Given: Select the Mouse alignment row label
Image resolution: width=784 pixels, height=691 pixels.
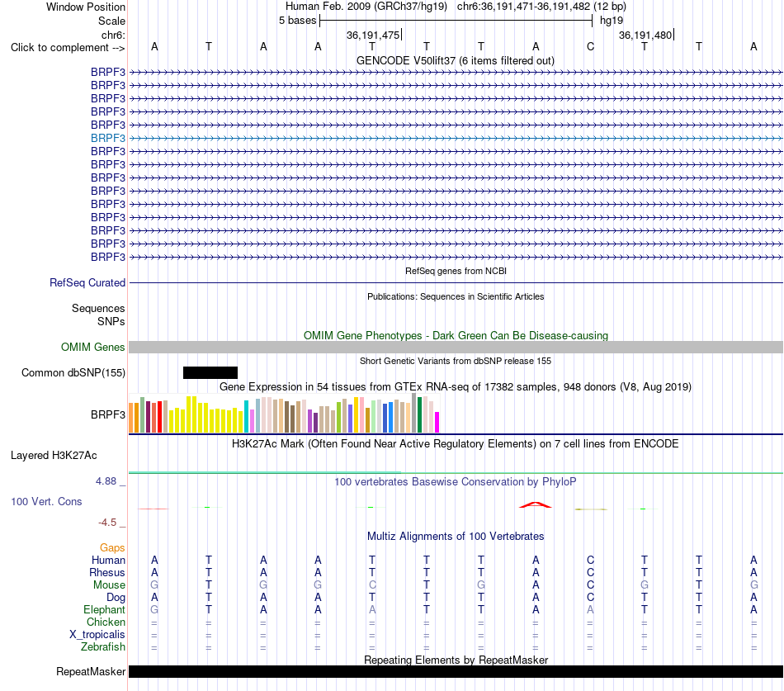Looking at the screenshot, I should (109, 585).
